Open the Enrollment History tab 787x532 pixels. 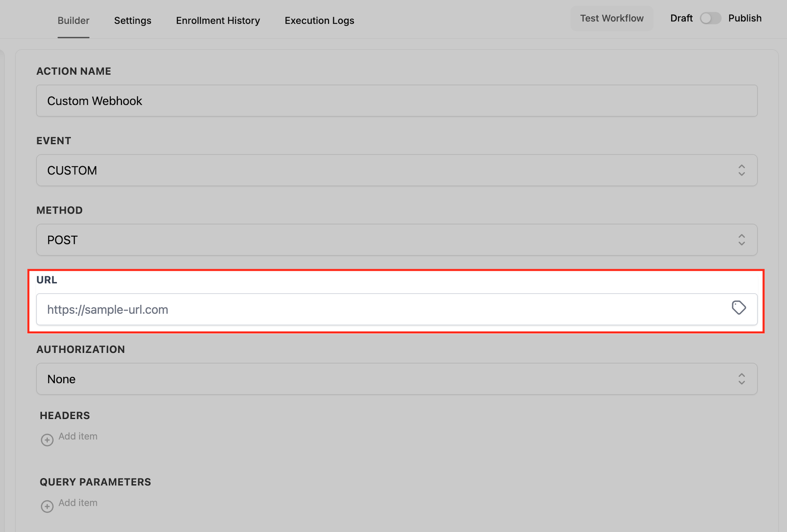click(x=218, y=21)
